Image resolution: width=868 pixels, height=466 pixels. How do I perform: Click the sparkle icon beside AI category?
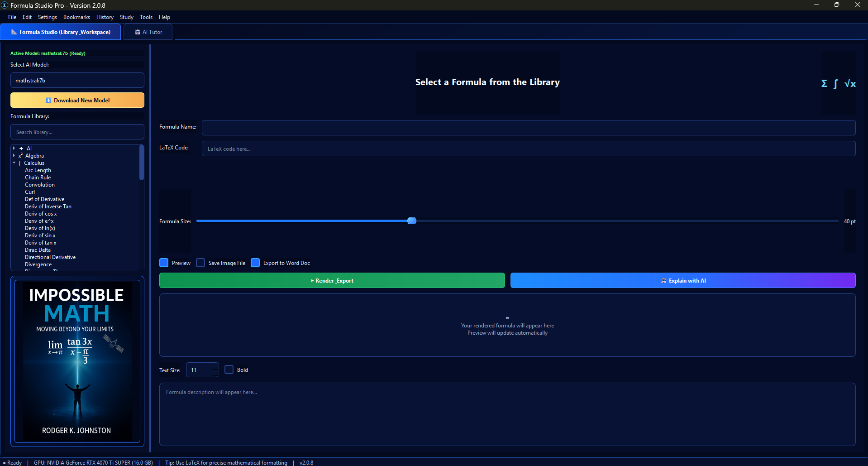coord(21,149)
